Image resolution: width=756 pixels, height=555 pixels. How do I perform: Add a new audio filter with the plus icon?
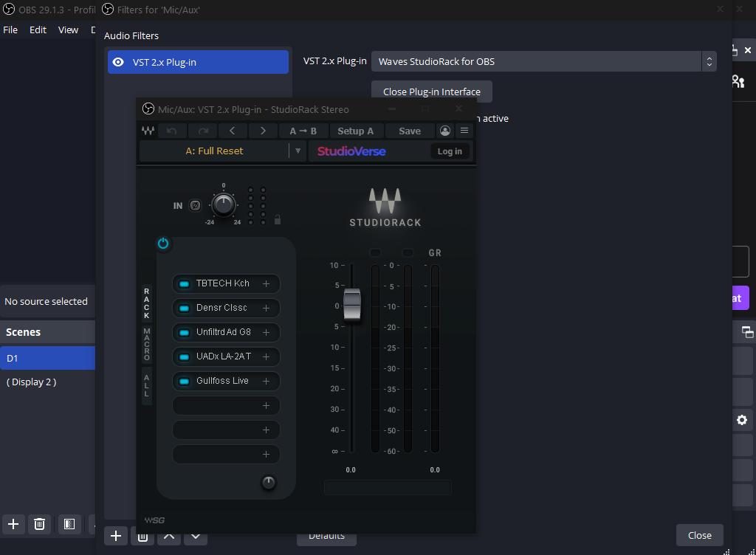click(x=116, y=536)
